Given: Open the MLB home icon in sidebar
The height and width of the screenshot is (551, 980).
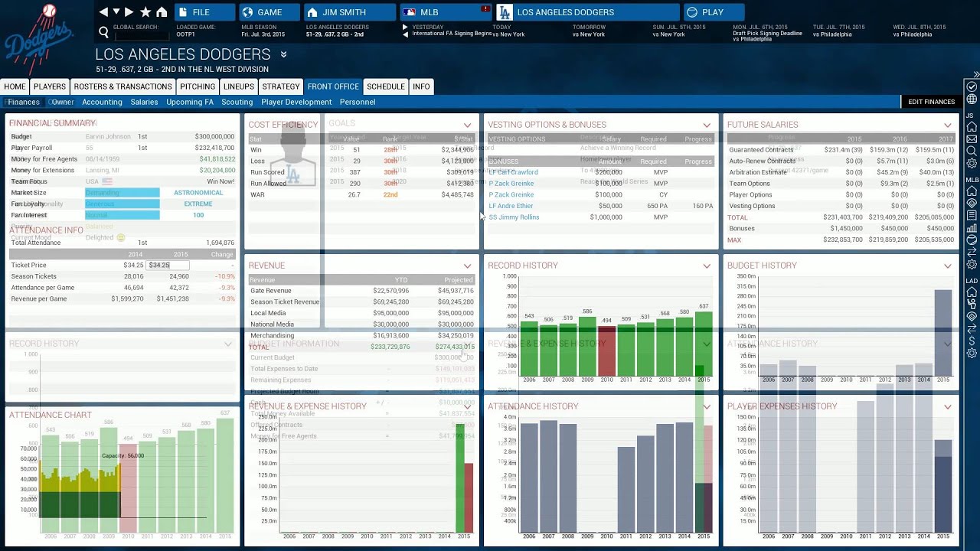Looking at the screenshot, I should [972, 191].
